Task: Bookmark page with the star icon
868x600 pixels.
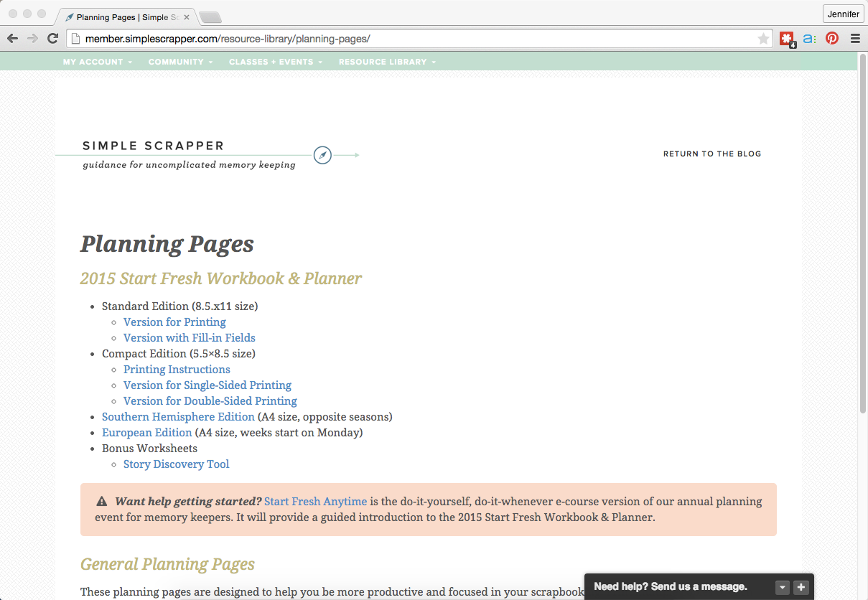Action: pos(763,39)
